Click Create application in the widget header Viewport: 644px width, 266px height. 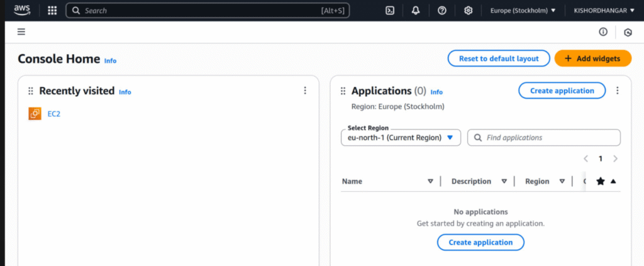click(562, 91)
